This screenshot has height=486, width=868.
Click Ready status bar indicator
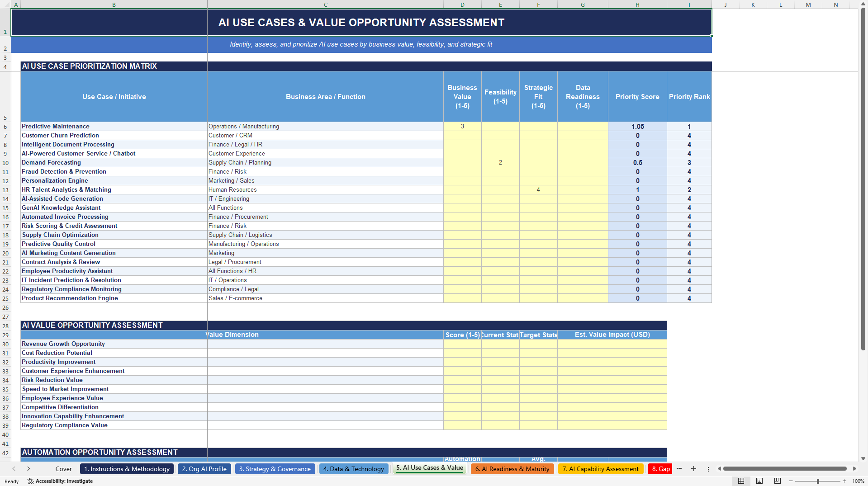click(x=11, y=481)
